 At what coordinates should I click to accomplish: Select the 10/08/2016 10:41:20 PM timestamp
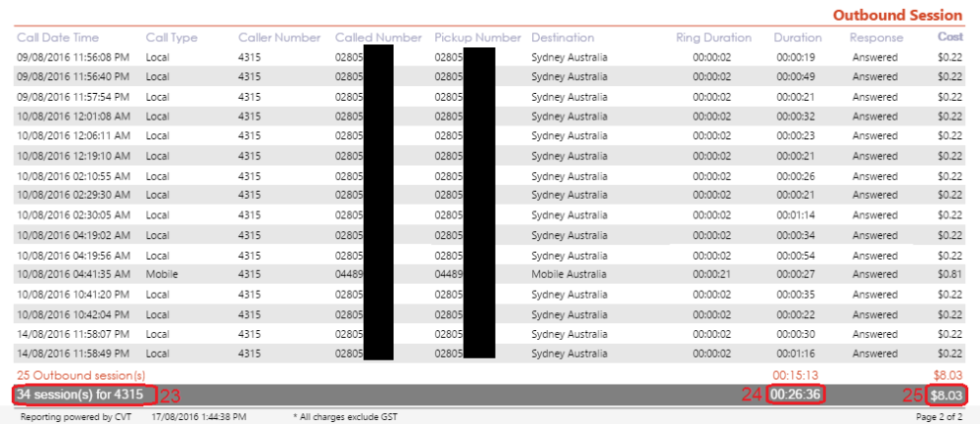pos(73,294)
